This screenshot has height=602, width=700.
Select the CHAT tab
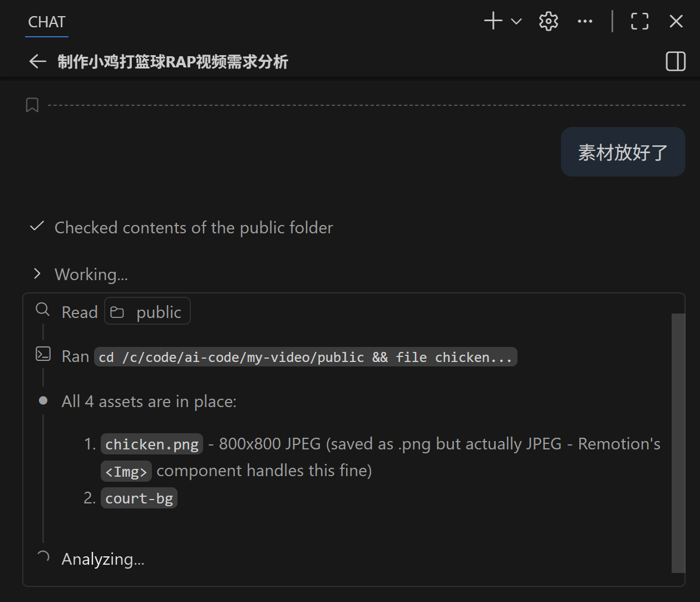coord(47,22)
